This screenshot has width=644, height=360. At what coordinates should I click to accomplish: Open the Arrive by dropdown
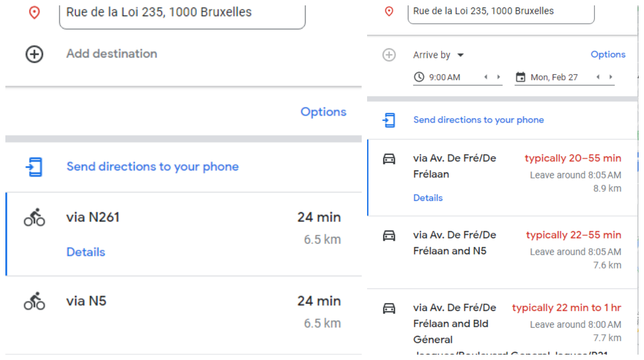click(438, 55)
